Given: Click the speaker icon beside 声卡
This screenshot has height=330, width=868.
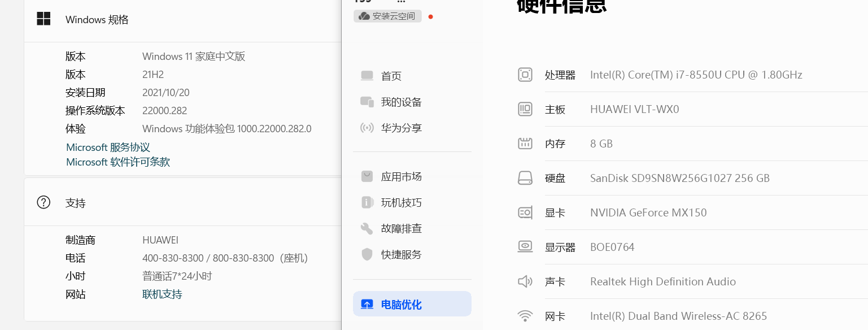Looking at the screenshot, I should (x=525, y=281).
